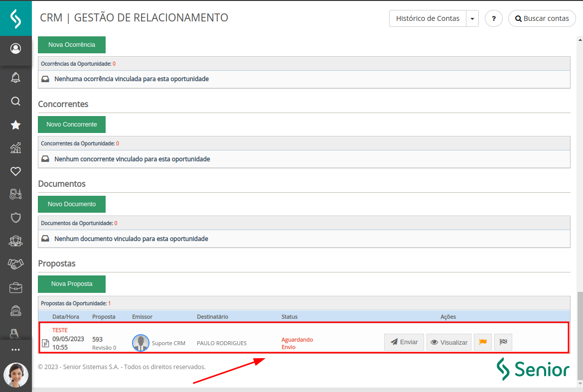The width and height of the screenshot is (583, 392).
Task: Click the heart icon in sidebar
Action: coord(15,171)
